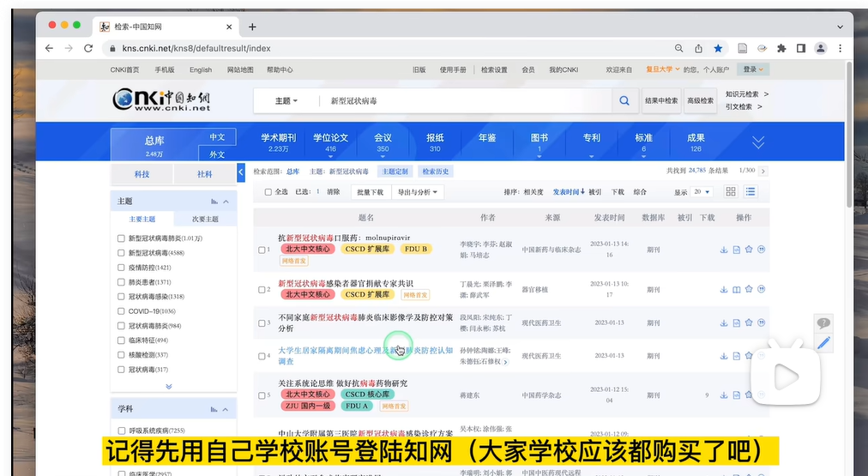Check the 新型冠状病毒肺炎 topic filter
This screenshot has width=868, height=476.
click(x=121, y=238)
